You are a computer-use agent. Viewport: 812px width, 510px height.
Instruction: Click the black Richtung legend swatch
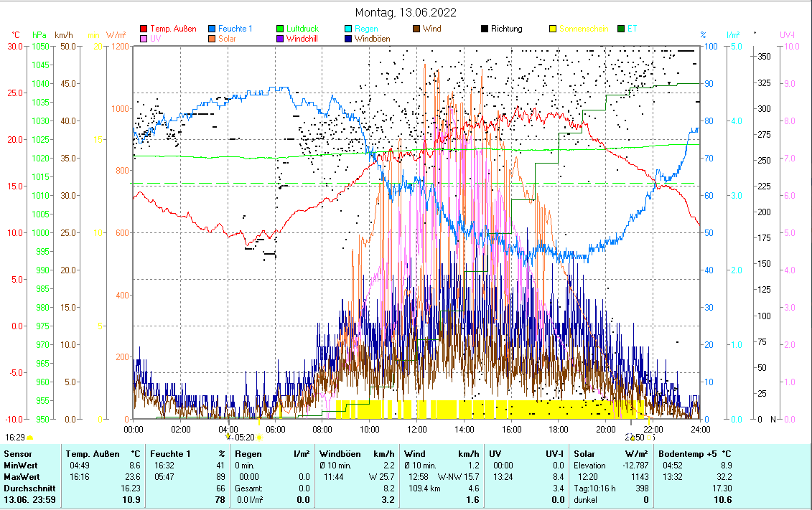click(x=485, y=29)
